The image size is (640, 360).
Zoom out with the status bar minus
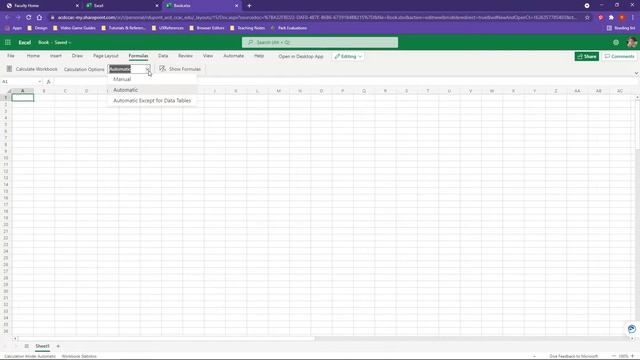pyautogui.click(x=613, y=356)
